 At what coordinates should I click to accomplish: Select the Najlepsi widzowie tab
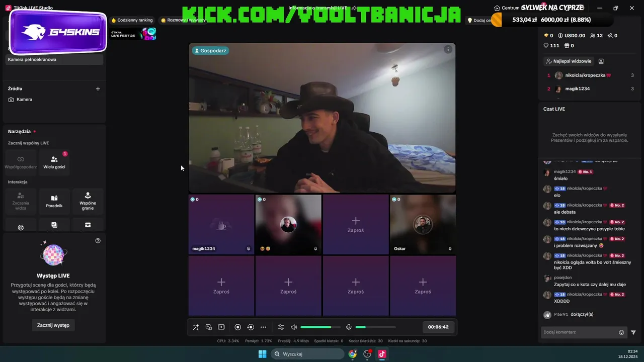pyautogui.click(x=569, y=61)
